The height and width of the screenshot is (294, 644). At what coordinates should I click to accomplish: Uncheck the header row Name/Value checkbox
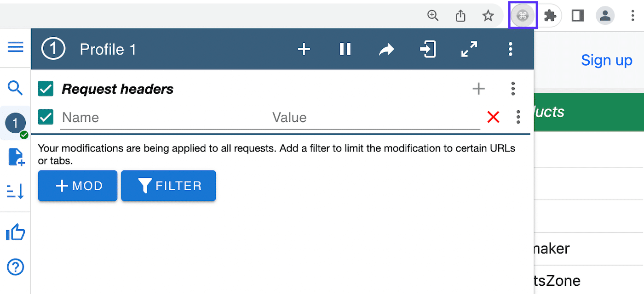click(x=46, y=117)
